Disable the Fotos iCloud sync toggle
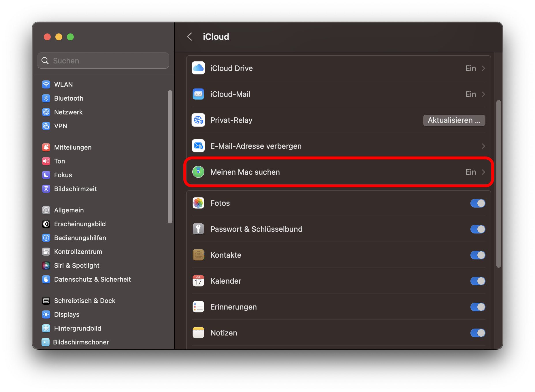This screenshot has width=535, height=392. click(x=477, y=203)
